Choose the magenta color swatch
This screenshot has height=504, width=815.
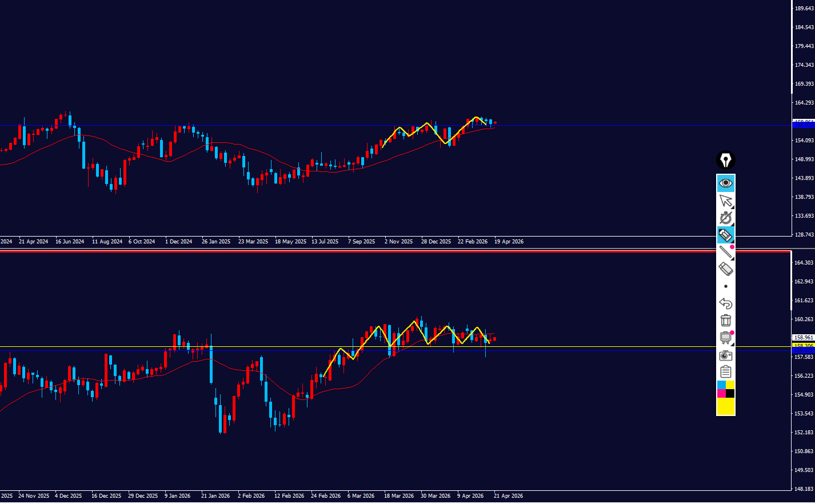pyautogui.click(x=721, y=394)
